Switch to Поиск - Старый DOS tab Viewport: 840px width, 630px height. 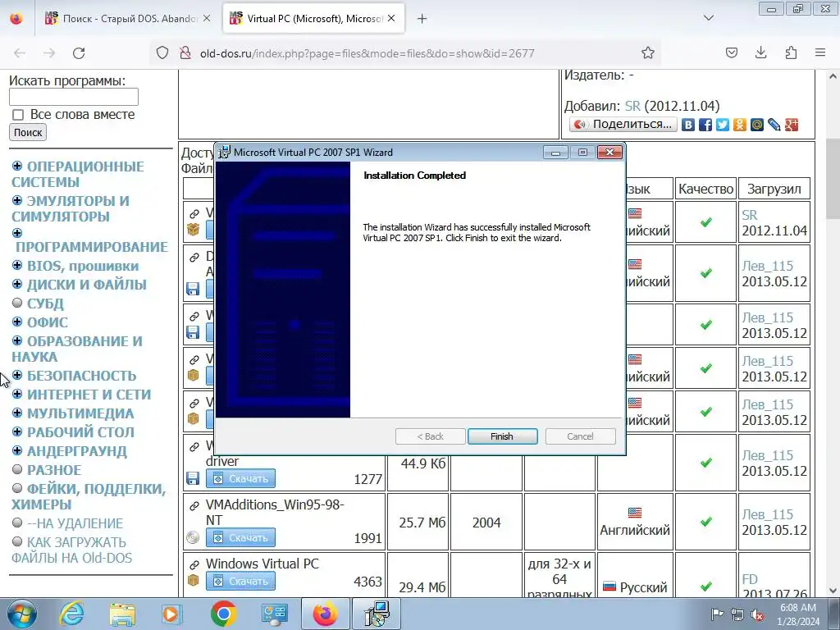(x=127, y=19)
